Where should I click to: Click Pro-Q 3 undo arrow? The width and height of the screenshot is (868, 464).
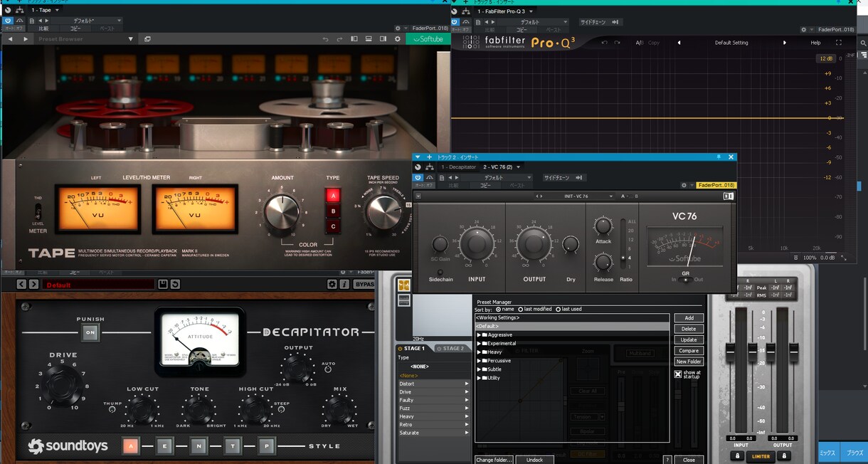click(605, 43)
